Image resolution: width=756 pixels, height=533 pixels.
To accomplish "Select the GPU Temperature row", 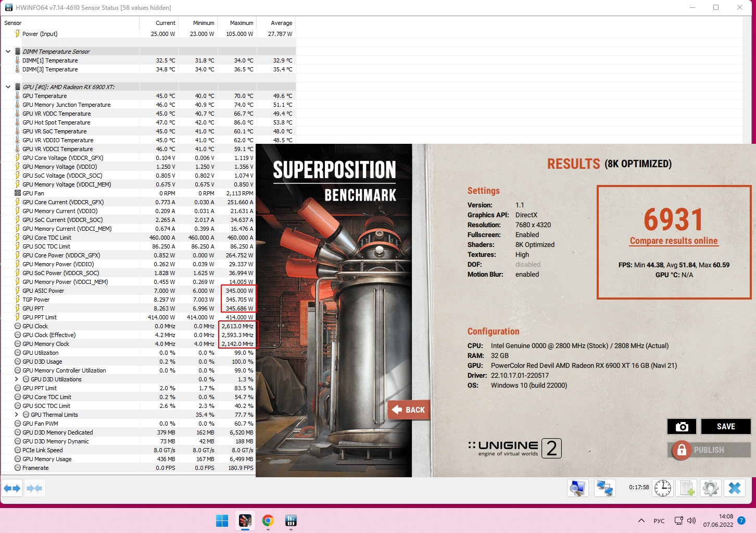I will pos(148,96).
